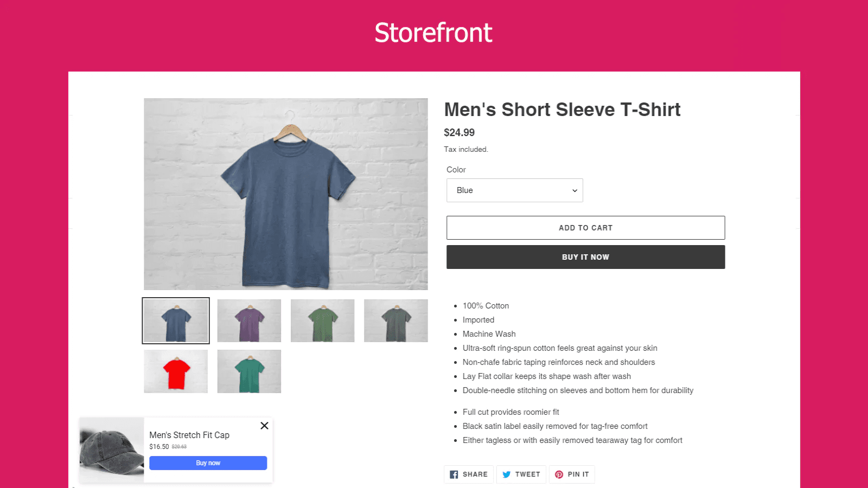Click the Facebook share icon
This screenshot has width=868, height=488.
click(454, 474)
